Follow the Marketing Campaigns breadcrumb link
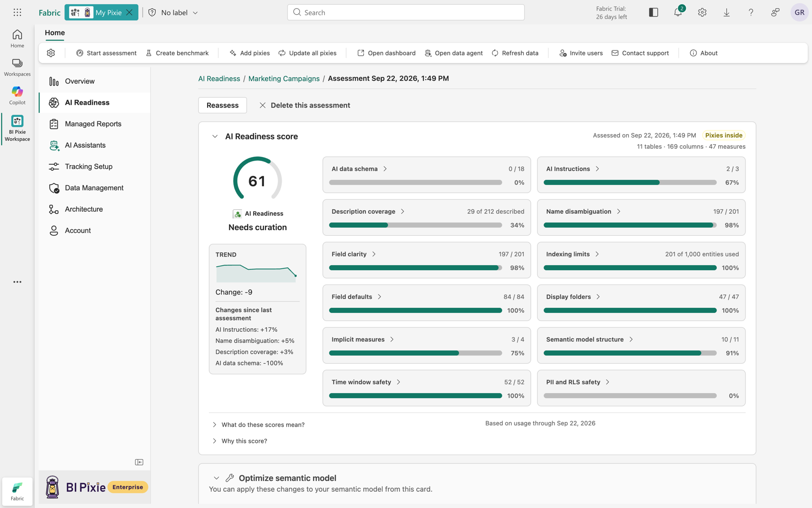Image resolution: width=812 pixels, height=508 pixels. point(284,78)
